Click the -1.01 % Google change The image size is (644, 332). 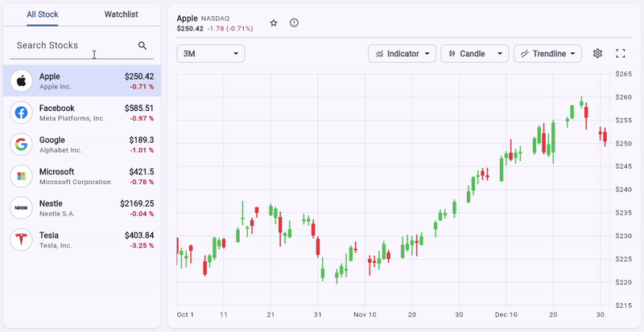(142, 150)
